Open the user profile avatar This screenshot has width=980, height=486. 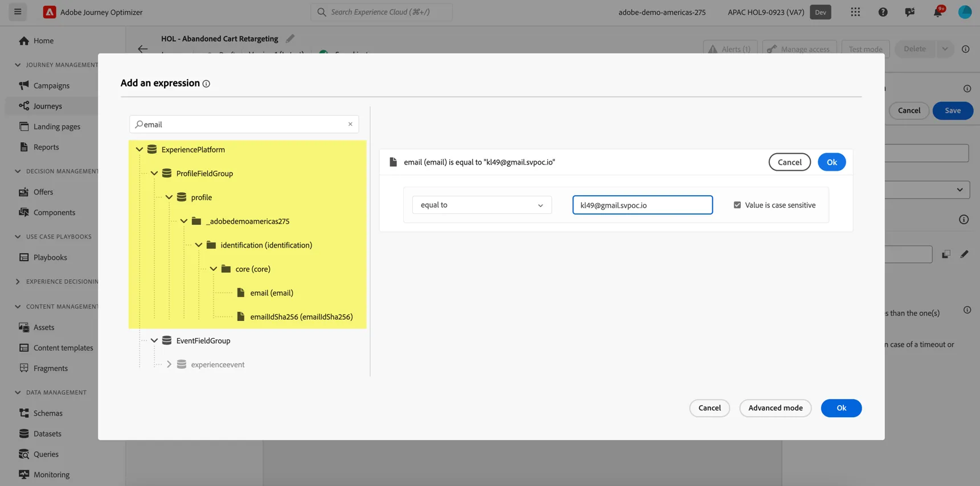click(965, 12)
